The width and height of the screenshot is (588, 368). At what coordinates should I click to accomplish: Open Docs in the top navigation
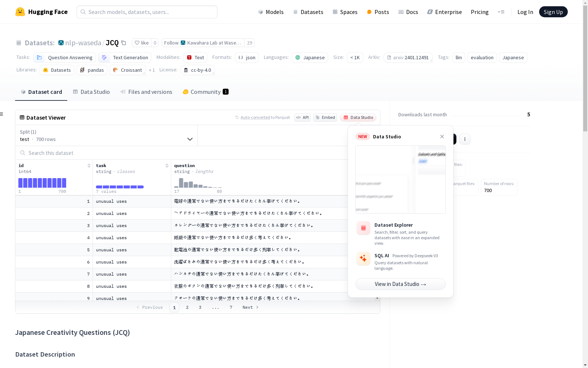408,12
